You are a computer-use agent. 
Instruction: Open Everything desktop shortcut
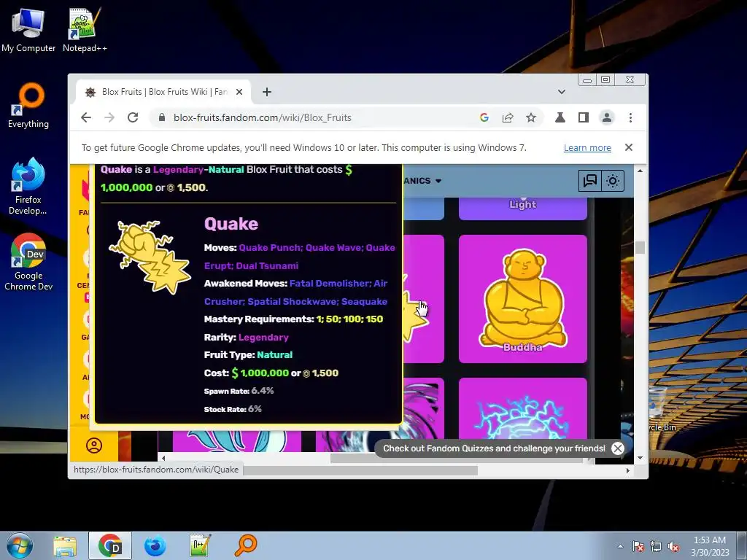[x=28, y=106]
